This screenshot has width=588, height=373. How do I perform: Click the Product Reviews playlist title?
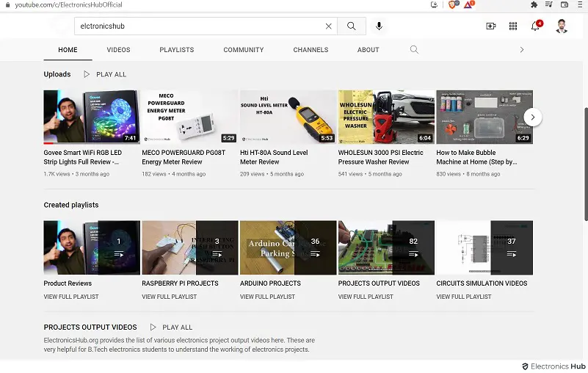68,283
